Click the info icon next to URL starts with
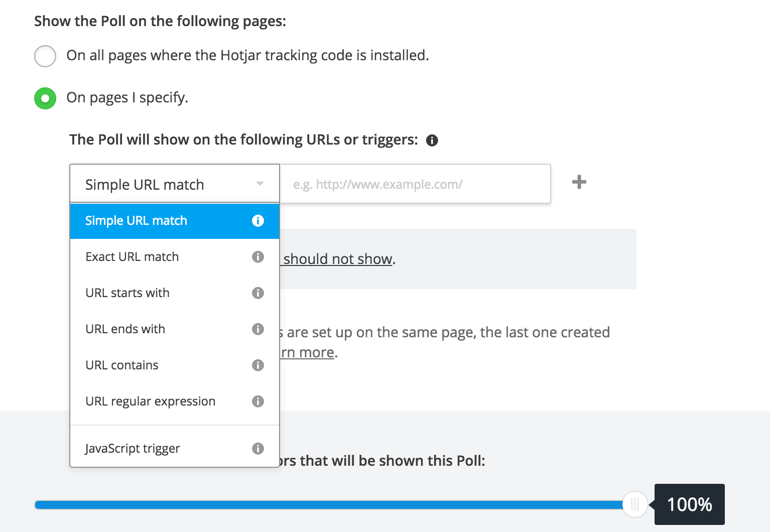 tap(258, 293)
